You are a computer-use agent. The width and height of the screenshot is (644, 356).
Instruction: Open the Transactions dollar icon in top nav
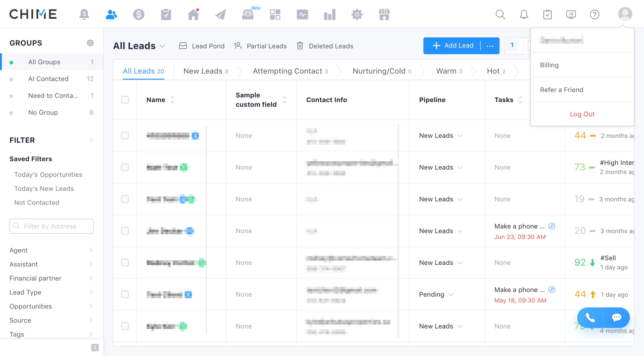coord(139,14)
